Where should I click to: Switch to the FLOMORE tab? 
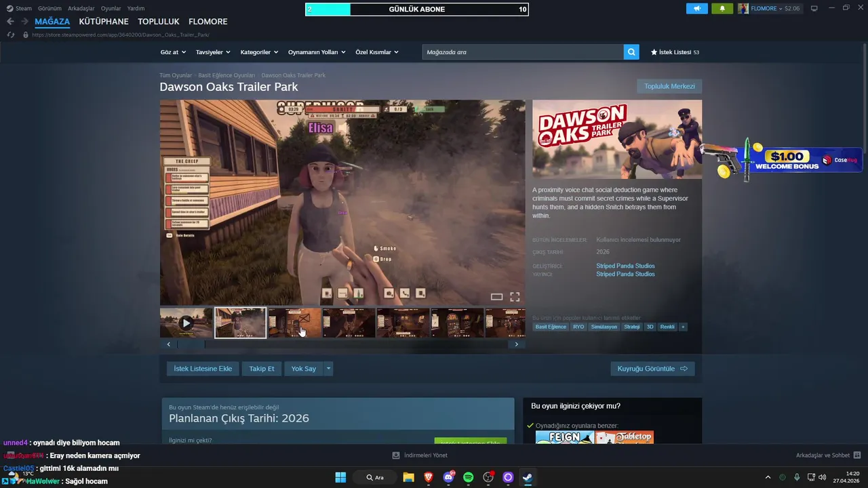point(208,22)
